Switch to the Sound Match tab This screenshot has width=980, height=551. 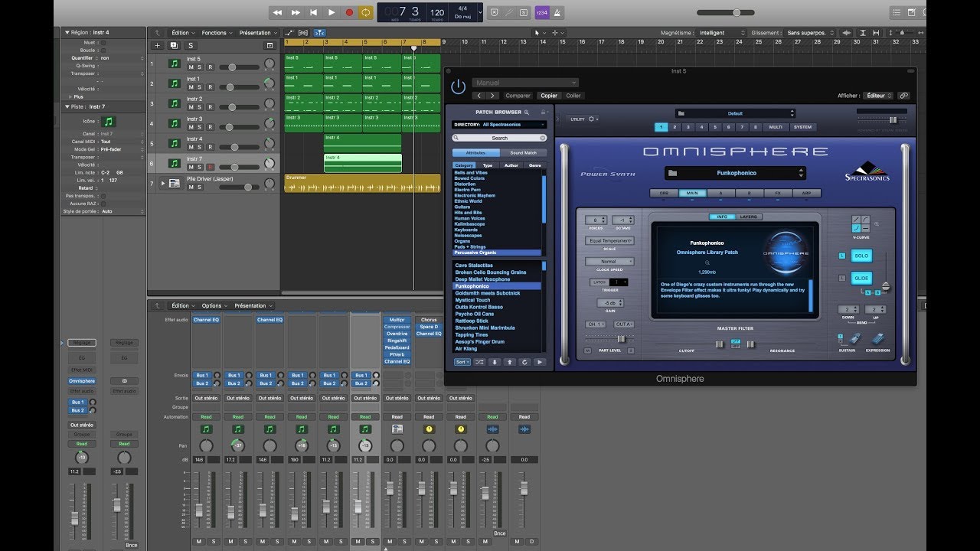click(524, 153)
